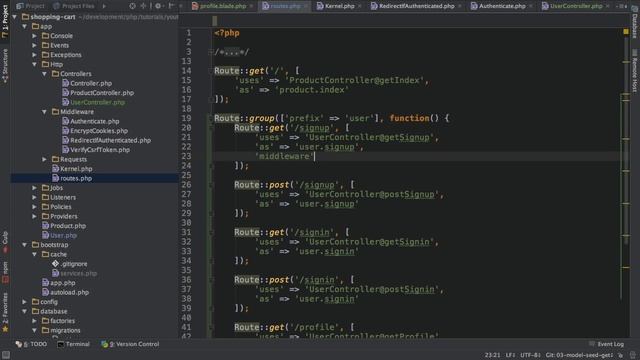This screenshot has height=360, width=640.
Task: Select ProductController.php in project tree
Action: 98,93
